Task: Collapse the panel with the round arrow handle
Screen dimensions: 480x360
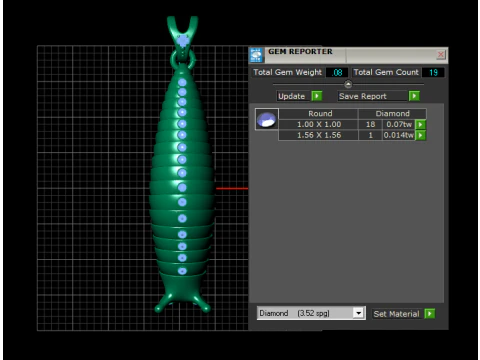Action: 348,84
